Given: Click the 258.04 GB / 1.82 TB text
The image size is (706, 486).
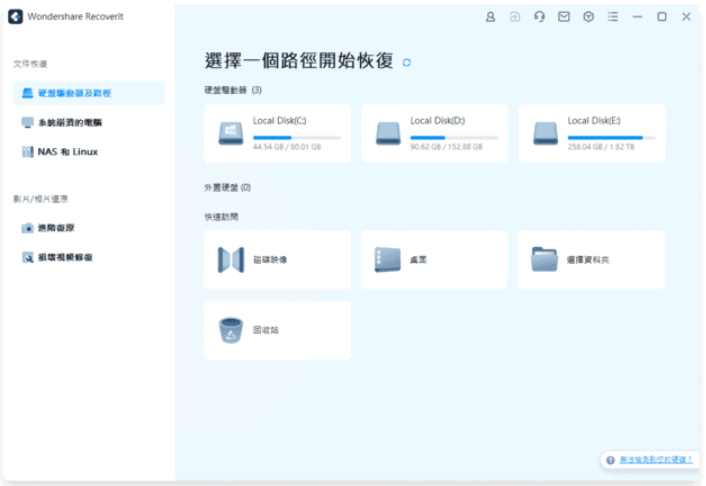Looking at the screenshot, I should (x=601, y=147).
